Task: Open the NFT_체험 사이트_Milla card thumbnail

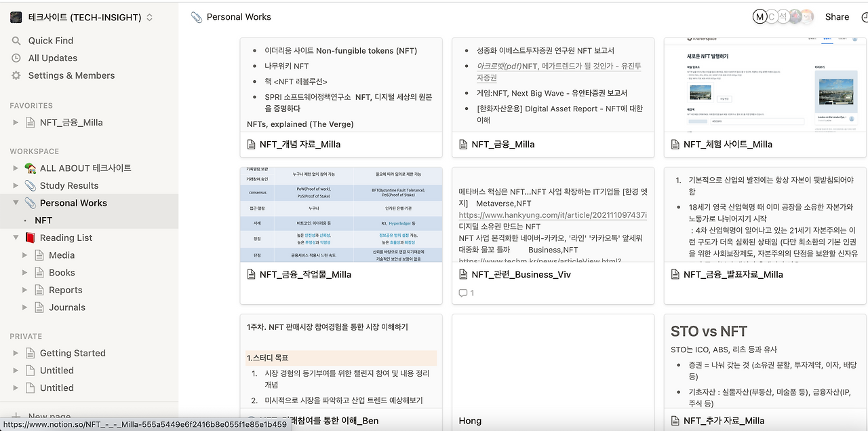Action: click(764, 85)
